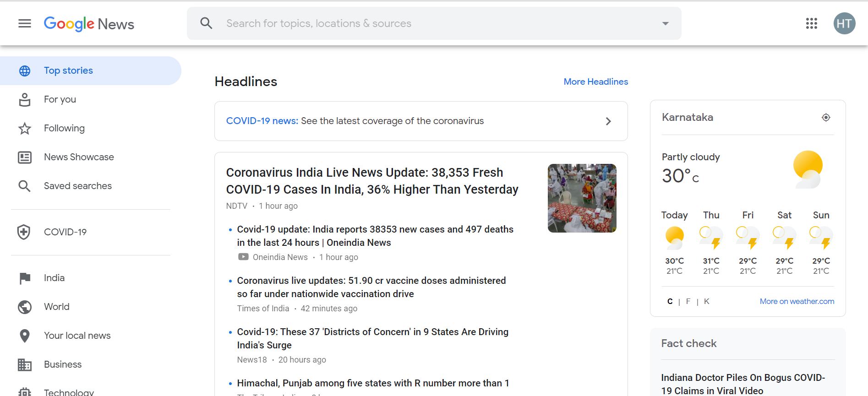Select Top stories in sidebar
Screen dimensions: 868x396
pos(91,71)
